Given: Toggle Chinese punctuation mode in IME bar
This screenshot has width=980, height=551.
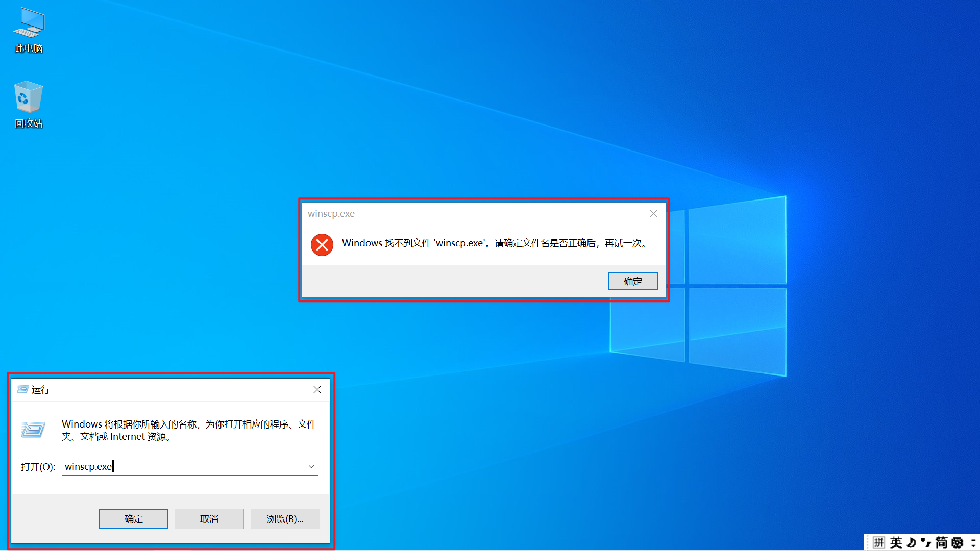Looking at the screenshot, I should [x=926, y=542].
